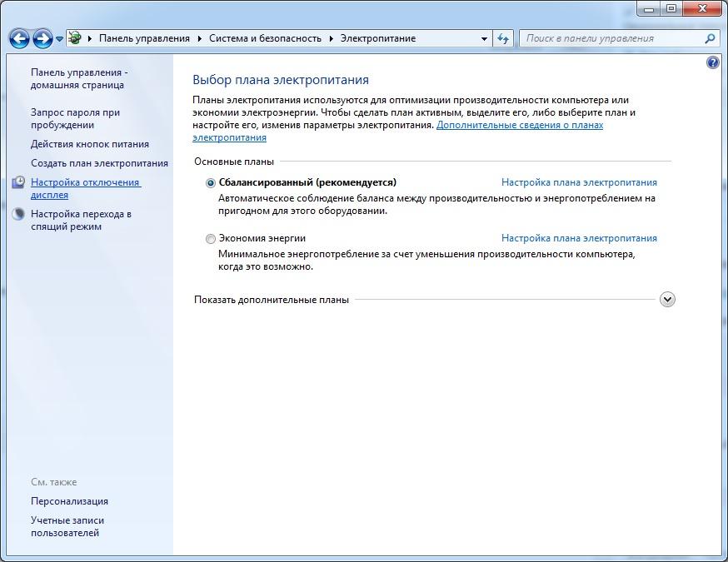Expand the arrow after Система и безопасность
The image size is (728, 562).
[332, 38]
